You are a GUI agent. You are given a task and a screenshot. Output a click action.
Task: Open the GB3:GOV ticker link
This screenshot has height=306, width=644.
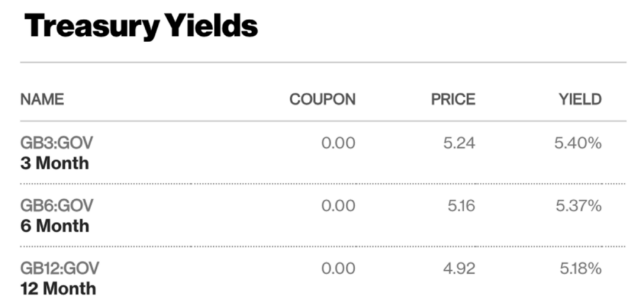[x=57, y=143]
